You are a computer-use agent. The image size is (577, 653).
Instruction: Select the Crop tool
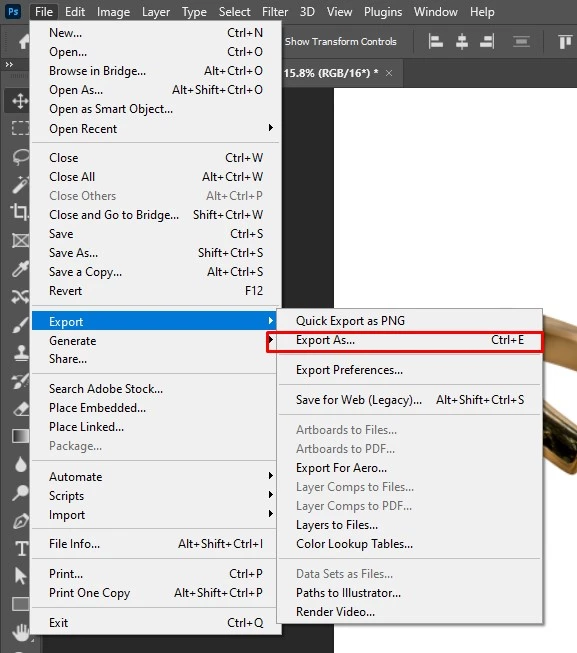19,212
